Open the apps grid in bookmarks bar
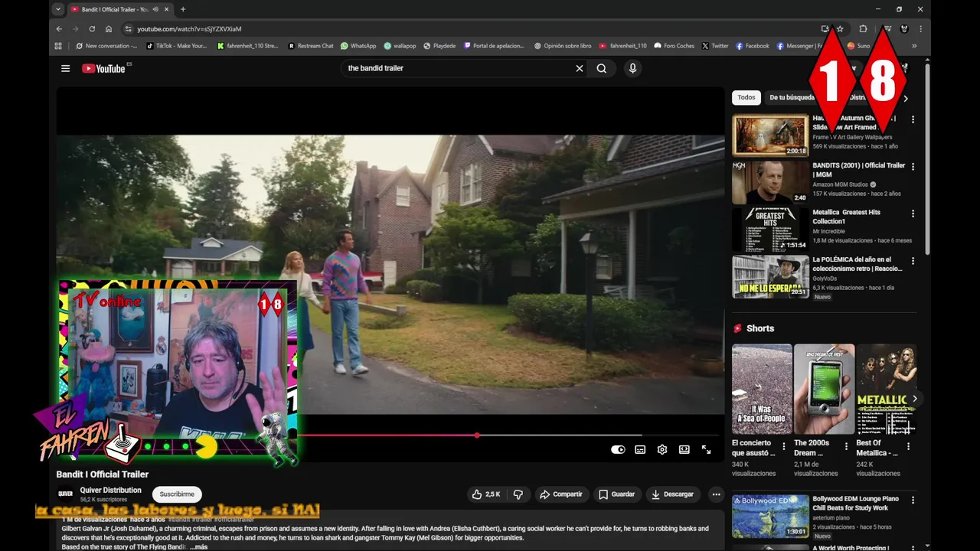The height and width of the screenshot is (551, 980). pos(58,46)
